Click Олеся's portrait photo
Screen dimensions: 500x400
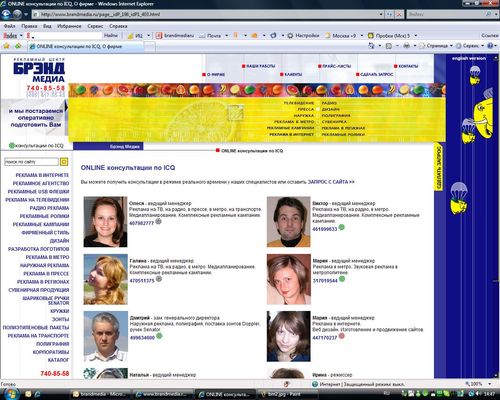(105, 222)
